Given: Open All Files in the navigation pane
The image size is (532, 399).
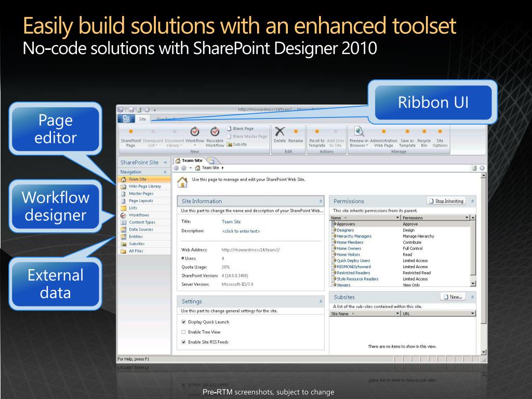Looking at the screenshot, I should pos(144,251).
